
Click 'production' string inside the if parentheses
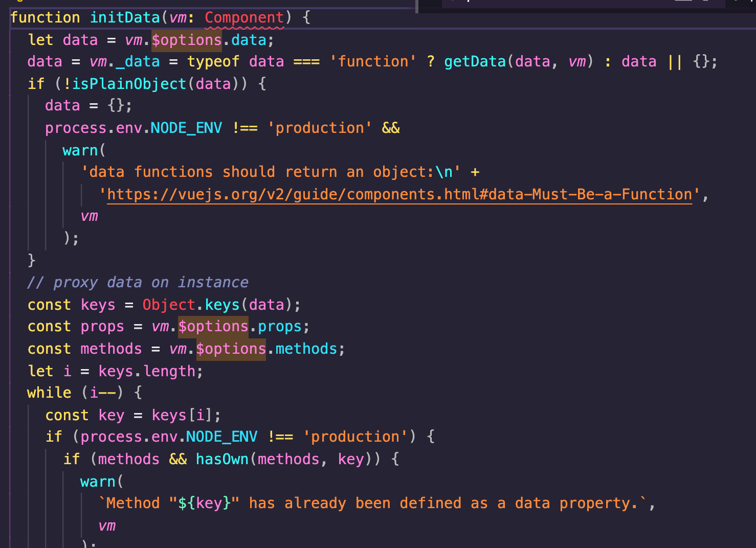(355, 437)
